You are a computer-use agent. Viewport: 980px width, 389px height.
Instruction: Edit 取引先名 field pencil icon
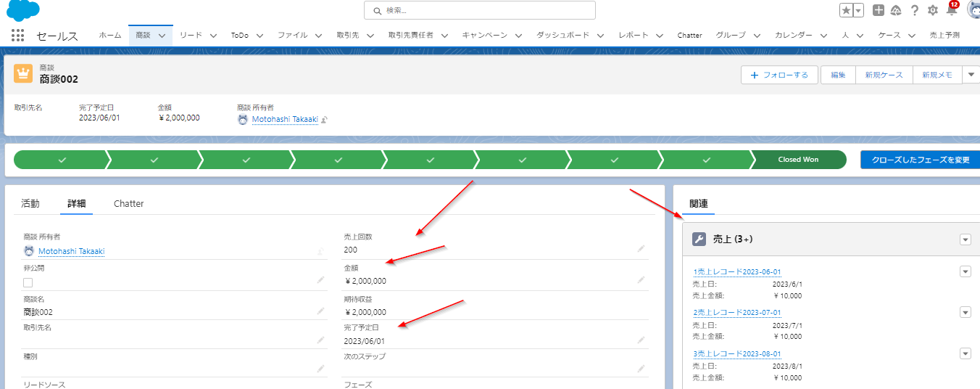coord(320,340)
